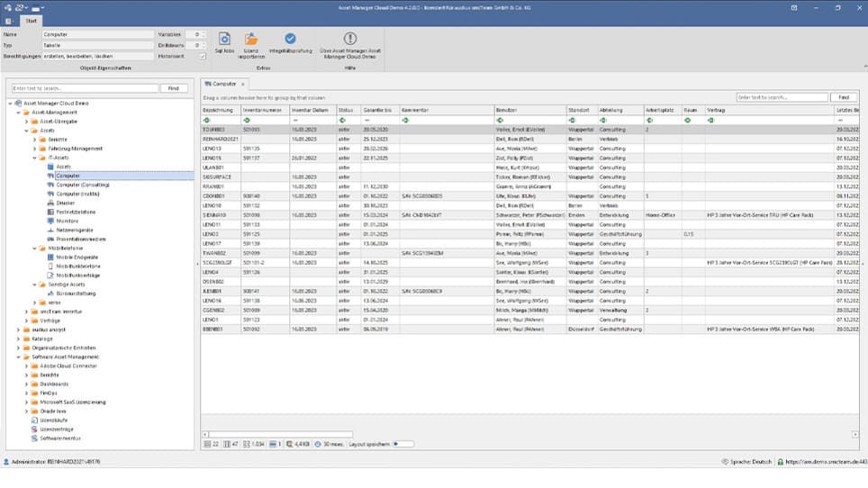
Task: Select the REINHARD2021 row in the grid
Action: (x=530, y=139)
